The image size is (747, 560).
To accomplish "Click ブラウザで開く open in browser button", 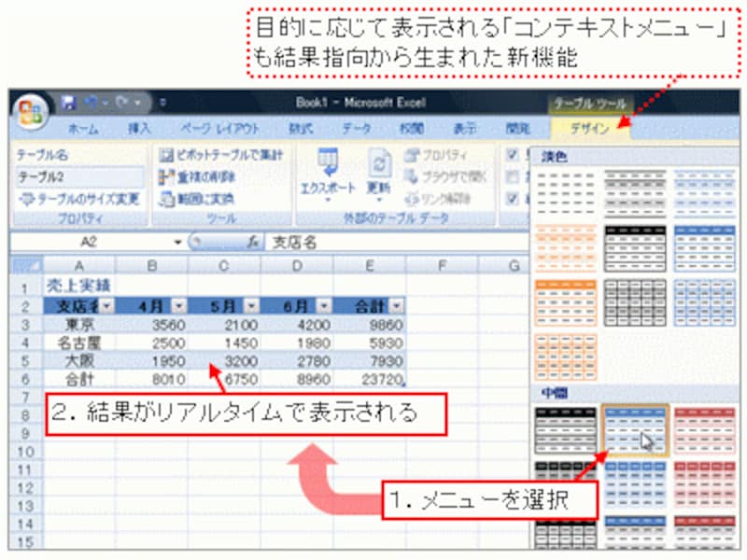I will click(445, 176).
